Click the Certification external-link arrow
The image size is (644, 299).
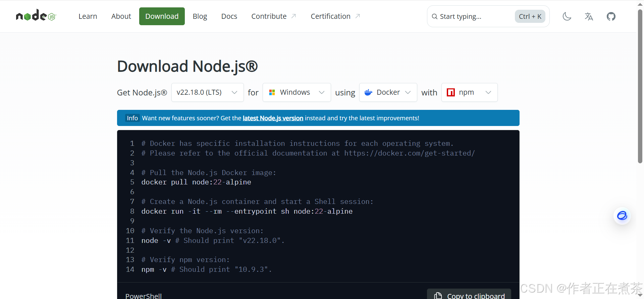click(358, 16)
